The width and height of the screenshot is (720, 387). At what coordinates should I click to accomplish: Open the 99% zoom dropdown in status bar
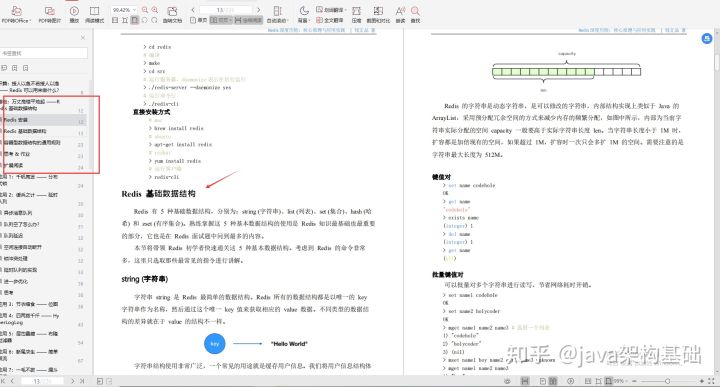coord(621,381)
